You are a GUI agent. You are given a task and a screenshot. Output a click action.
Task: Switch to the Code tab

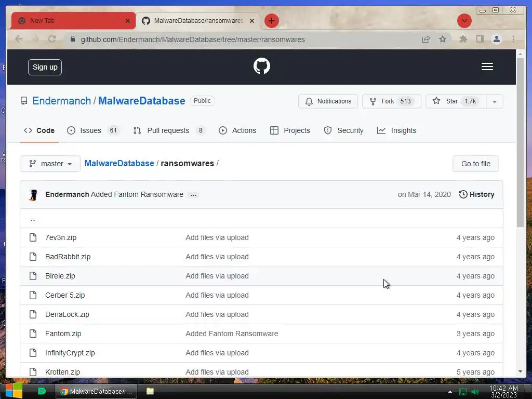point(39,130)
